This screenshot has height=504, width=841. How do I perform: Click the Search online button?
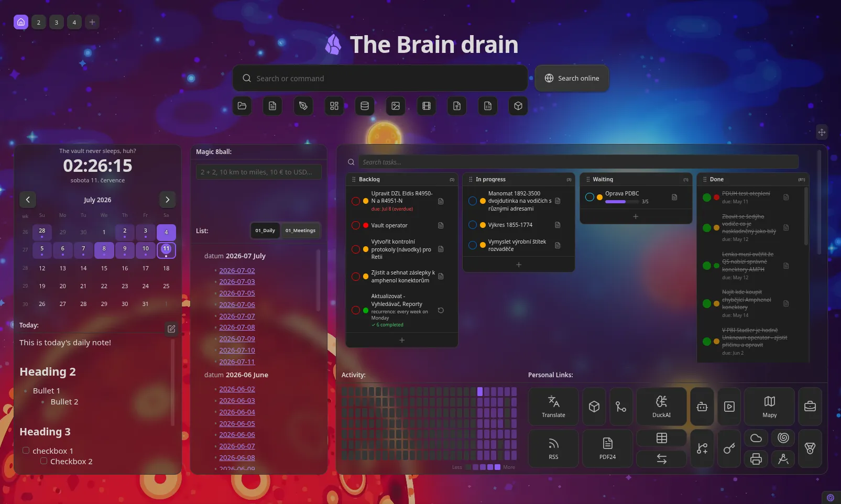(x=572, y=78)
